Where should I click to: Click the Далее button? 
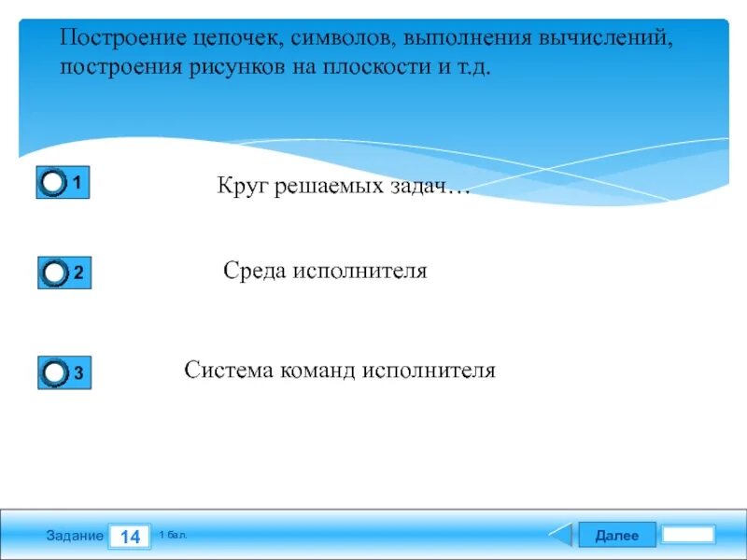[x=617, y=535]
